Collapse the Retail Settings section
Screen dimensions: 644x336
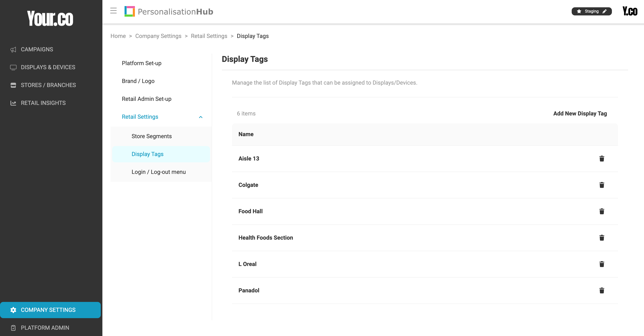coord(201,117)
